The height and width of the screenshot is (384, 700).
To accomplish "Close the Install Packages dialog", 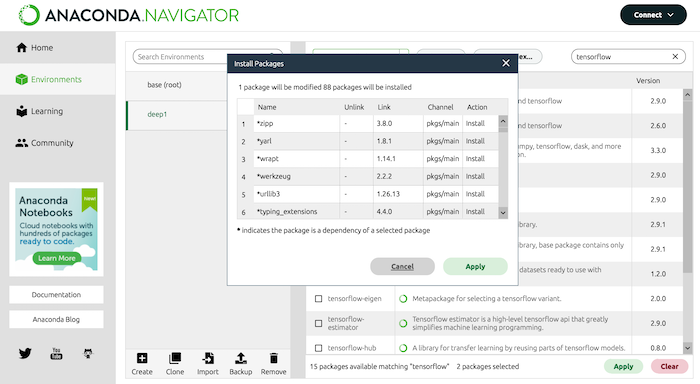I will pyautogui.click(x=506, y=63).
